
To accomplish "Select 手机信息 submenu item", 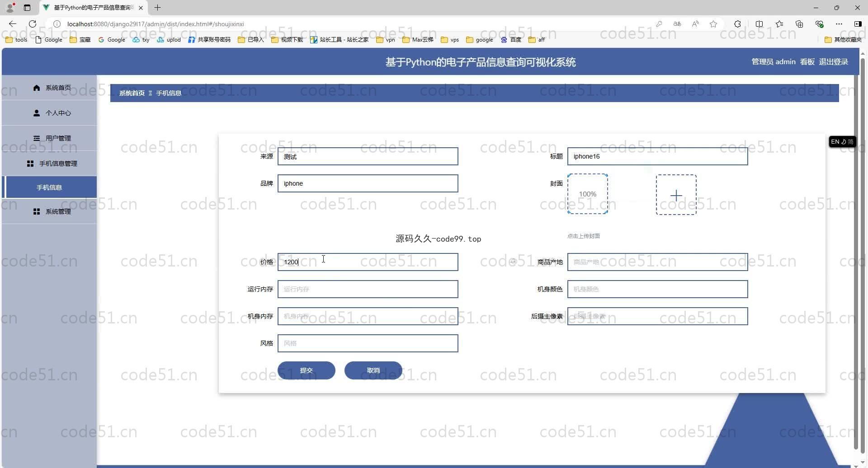I will click(49, 187).
